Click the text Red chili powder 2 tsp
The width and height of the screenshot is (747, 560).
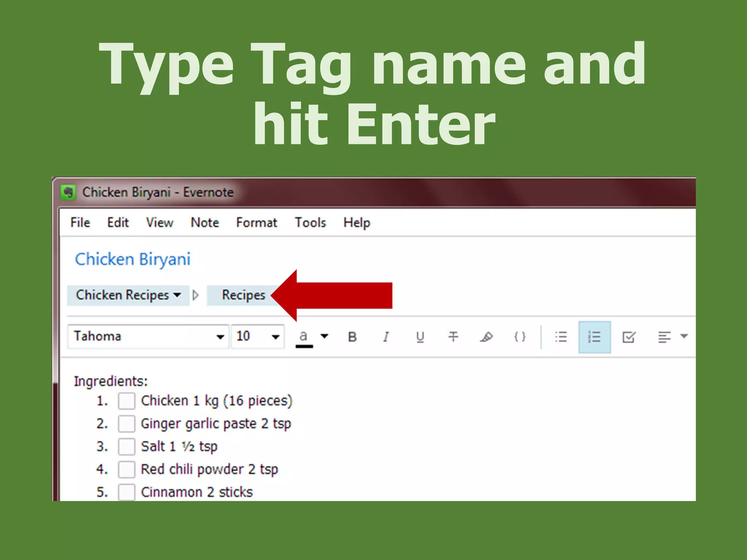(209, 470)
